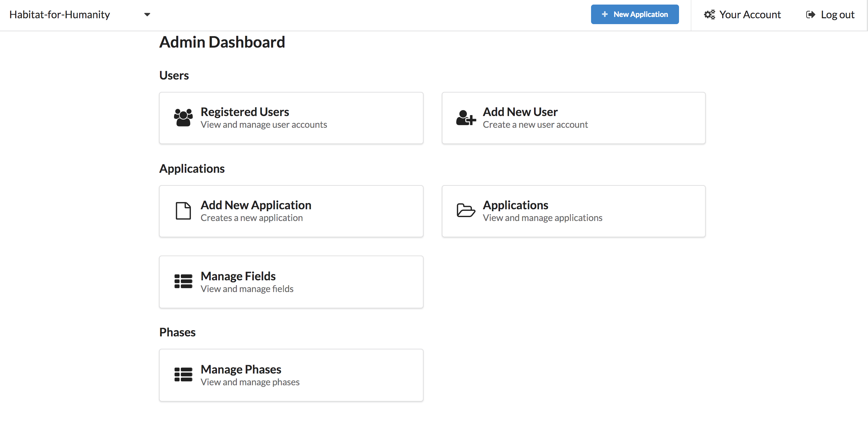
Task: Click the gears icon beside Your Account
Action: [x=709, y=15]
